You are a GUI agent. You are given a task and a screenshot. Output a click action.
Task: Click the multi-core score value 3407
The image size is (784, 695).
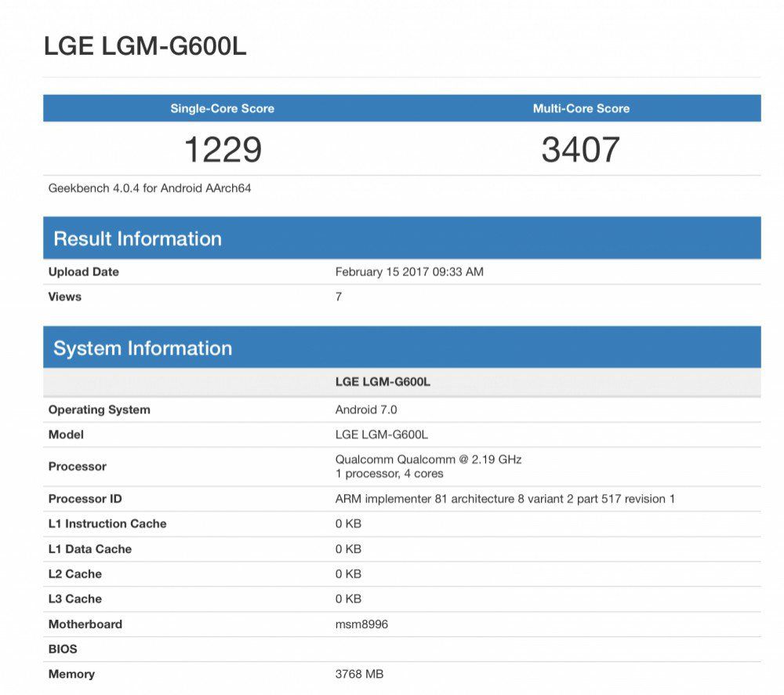coord(580,149)
